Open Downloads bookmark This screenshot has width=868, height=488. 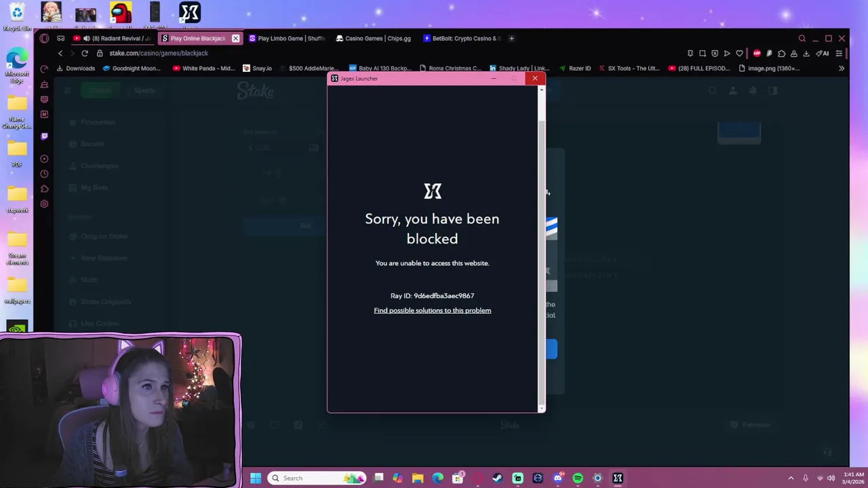click(75, 68)
